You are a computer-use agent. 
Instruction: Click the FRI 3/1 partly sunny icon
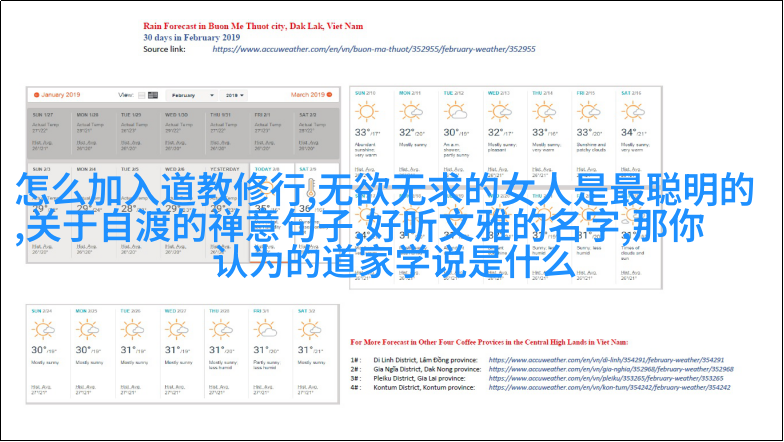[x=265, y=331]
